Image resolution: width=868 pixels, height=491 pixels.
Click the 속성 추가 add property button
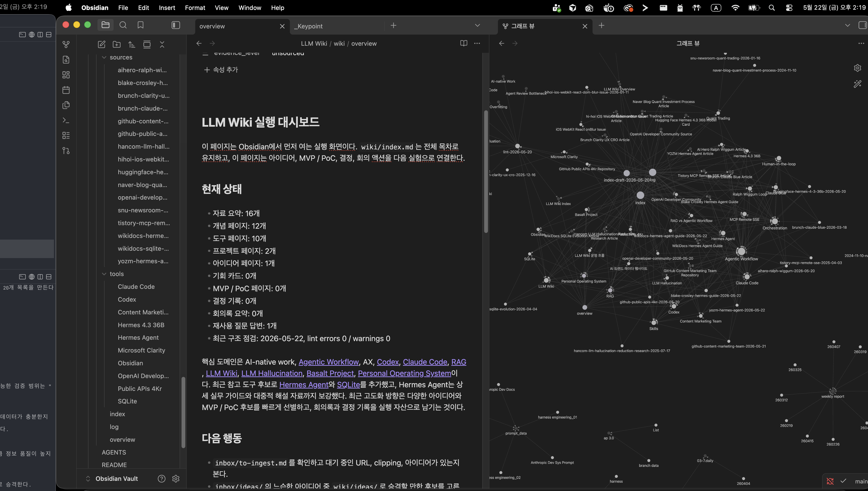point(221,69)
